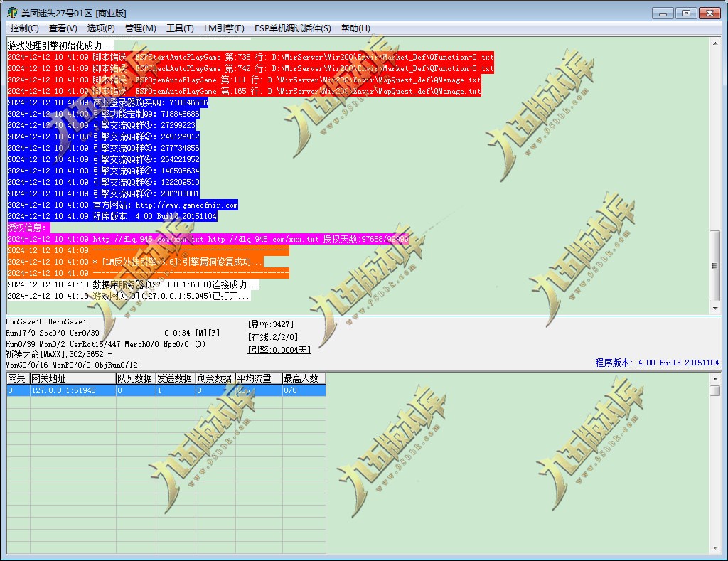Open the ESP单机调试插件(S) menu

point(292,28)
